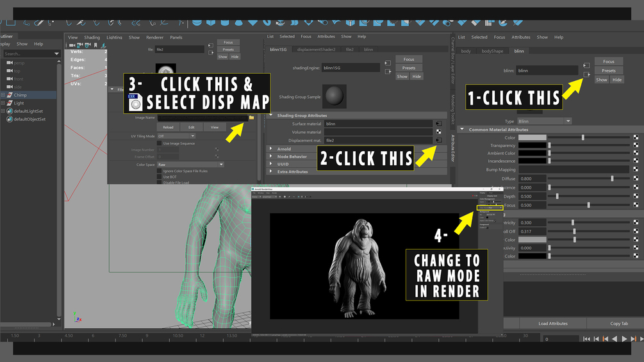
Task: Go to Displacement mat. input connection
Action: click(439, 140)
